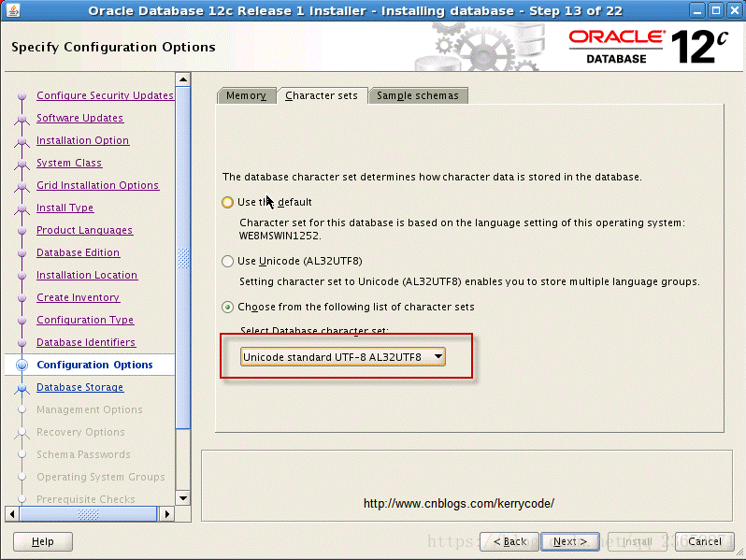The height and width of the screenshot is (560, 746).
Task: Open Configure Security Updates step
Action: click(105, 95)
